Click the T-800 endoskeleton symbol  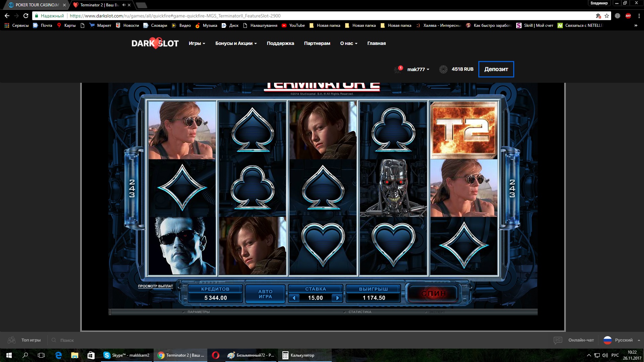(393, 188)
